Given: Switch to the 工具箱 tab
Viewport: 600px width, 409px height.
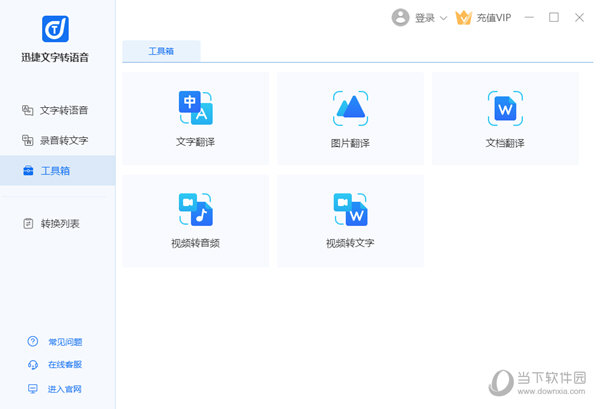Looking at the screenshot, I should 161,51.
